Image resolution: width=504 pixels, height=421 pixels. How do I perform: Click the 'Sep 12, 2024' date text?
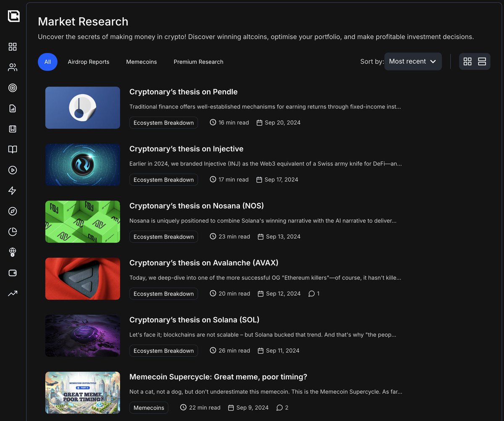[283, 294]
